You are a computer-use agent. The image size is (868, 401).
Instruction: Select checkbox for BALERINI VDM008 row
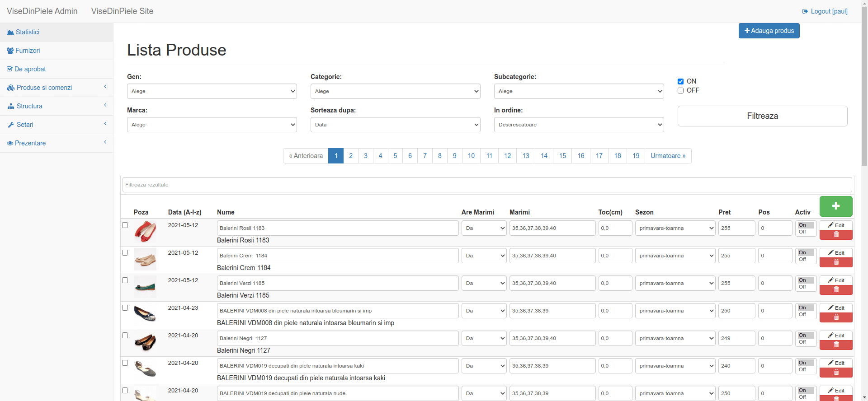(125, 308)
